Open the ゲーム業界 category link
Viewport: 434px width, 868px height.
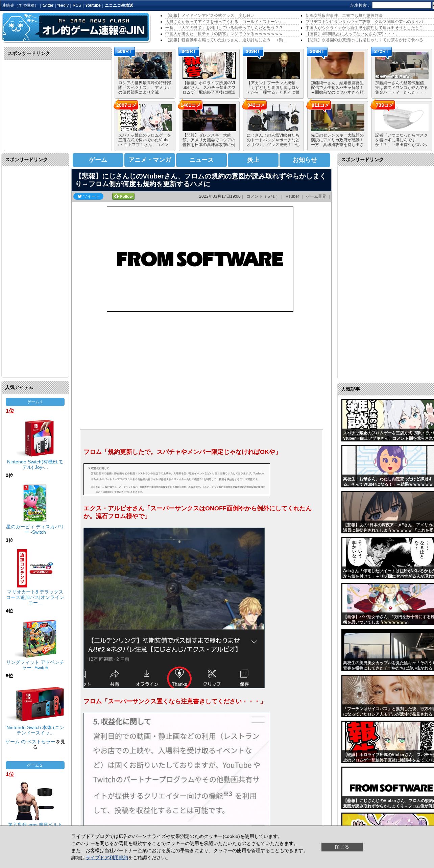pyautogui.click(x=316, y=196)
